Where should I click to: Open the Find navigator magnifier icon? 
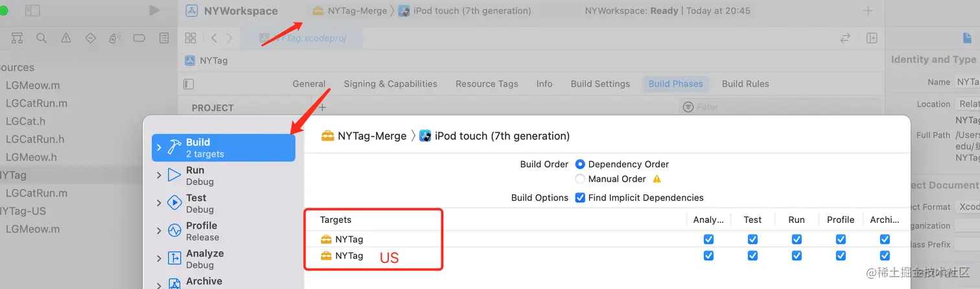click(41, 38)
